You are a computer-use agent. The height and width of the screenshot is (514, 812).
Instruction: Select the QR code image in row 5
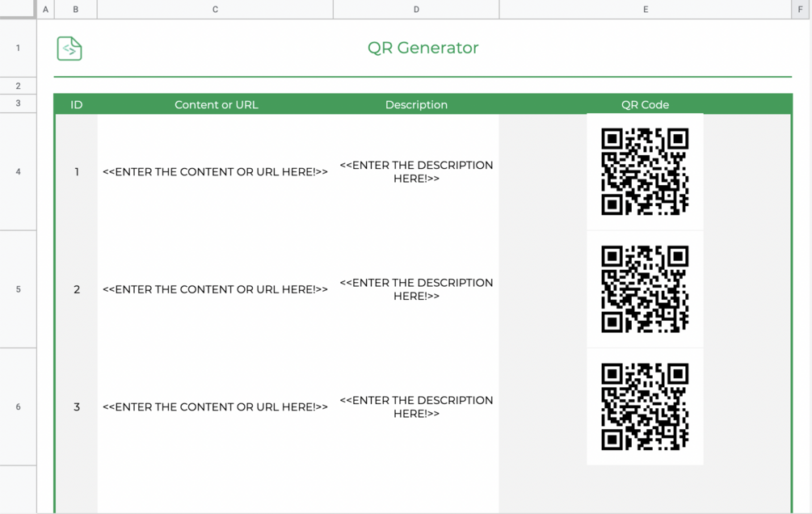point(645,289)
